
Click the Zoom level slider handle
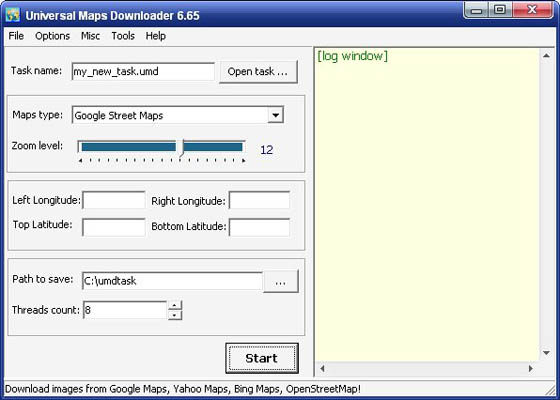[182, 148]
